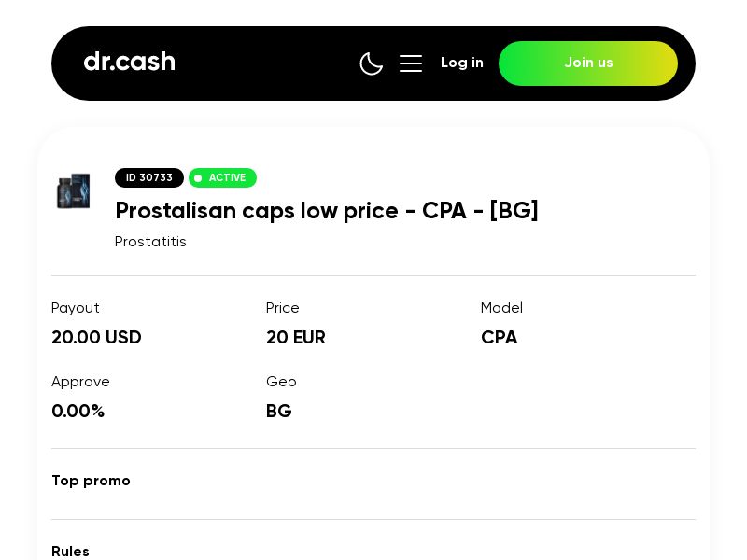The image size is (747, 560).
Task: Select the 20.00 USD payout value
Action: [96, 338]
